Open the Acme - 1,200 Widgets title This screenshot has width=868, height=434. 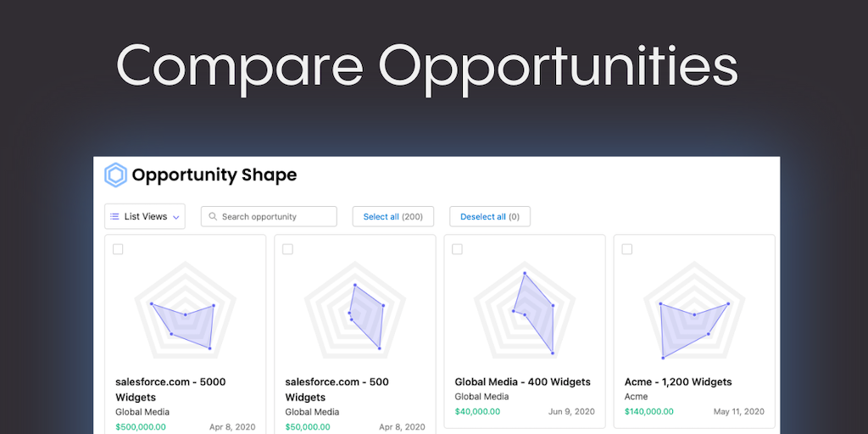coord(678,382)
